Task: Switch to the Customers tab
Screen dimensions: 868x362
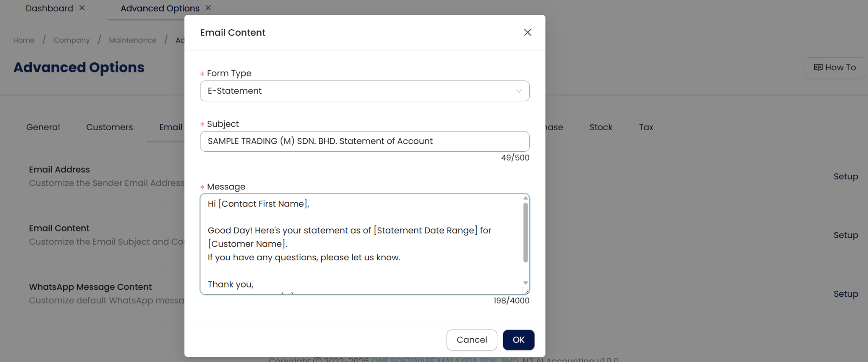Action: coord(109,128)
